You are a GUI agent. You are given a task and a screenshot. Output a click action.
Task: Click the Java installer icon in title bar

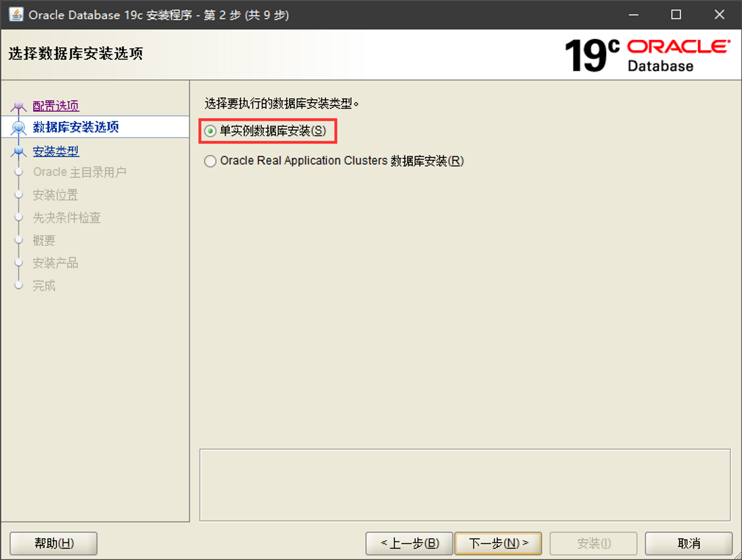coord(16,15)
